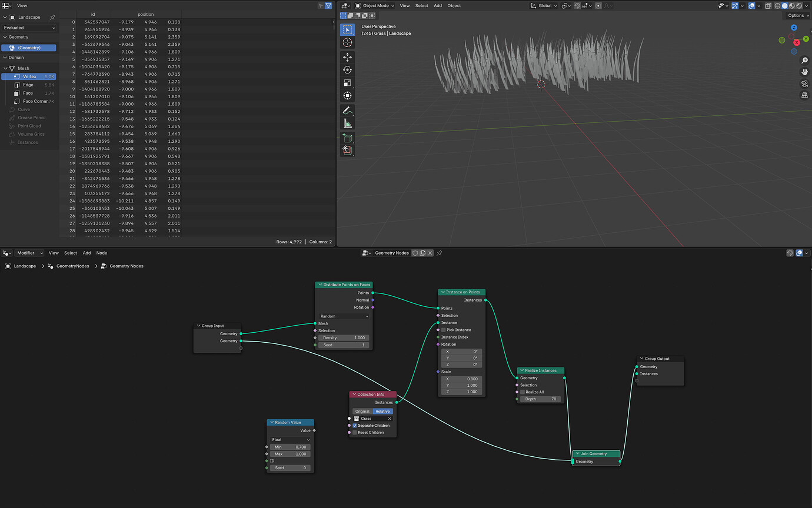Open the Global transform orientation dropdown
Viewport: 812px width, 508px height.
coord(545,6)
